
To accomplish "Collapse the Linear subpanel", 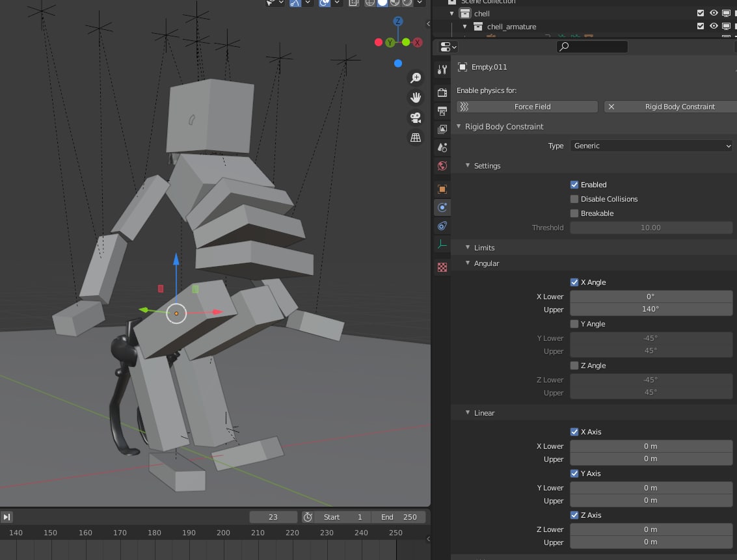I will click(x=468, y=412).
